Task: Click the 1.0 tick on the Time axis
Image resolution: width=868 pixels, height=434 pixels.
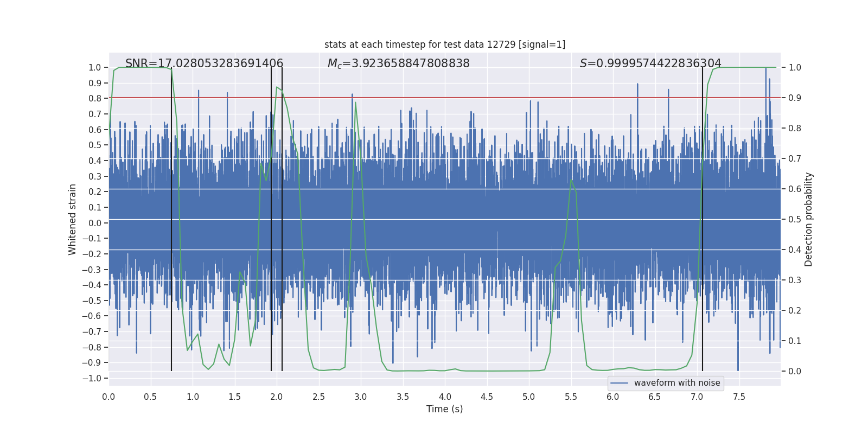Action: pyautogui.click(x=193, y=397)
